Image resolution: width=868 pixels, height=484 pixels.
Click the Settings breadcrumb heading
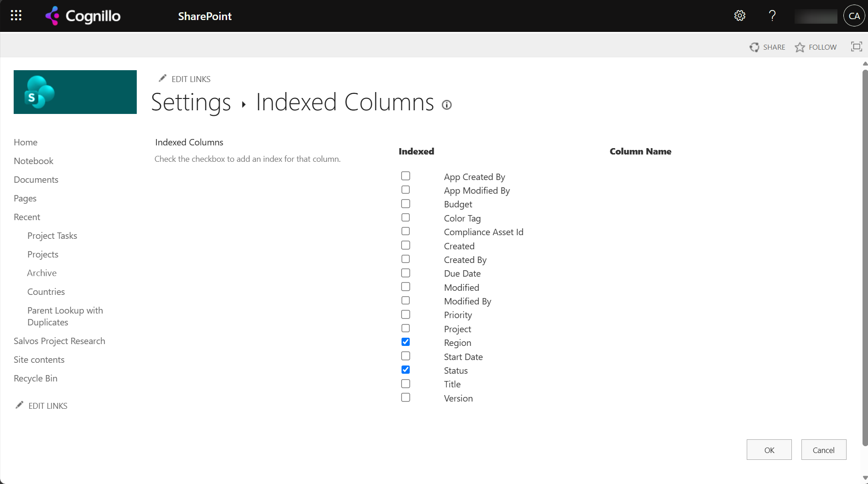click(x=191, y=102)
